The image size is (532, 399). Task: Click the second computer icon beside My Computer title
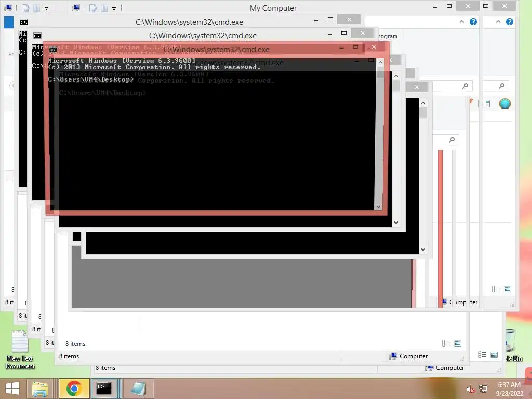(76, 8)
